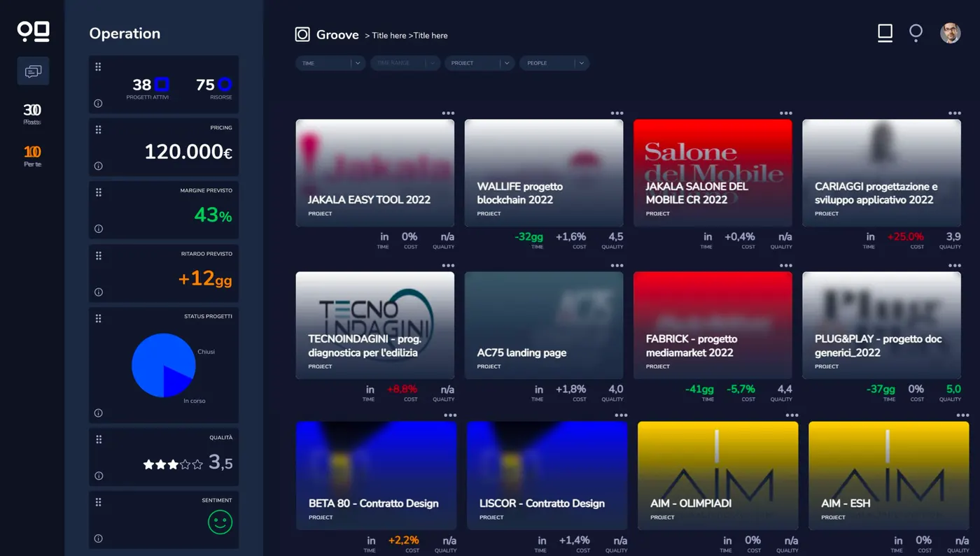This screenshot has height=556, width=980.
Task: Open the JAKALA EASY TOOL 2022 project card
Action: [375, 173]
